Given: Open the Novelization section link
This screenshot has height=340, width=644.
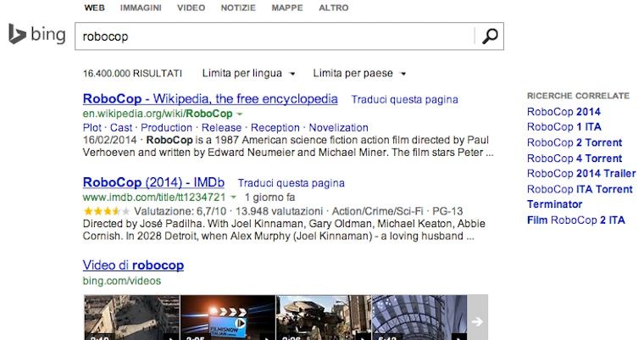Looking at the screenshot, I should point(338,127).
